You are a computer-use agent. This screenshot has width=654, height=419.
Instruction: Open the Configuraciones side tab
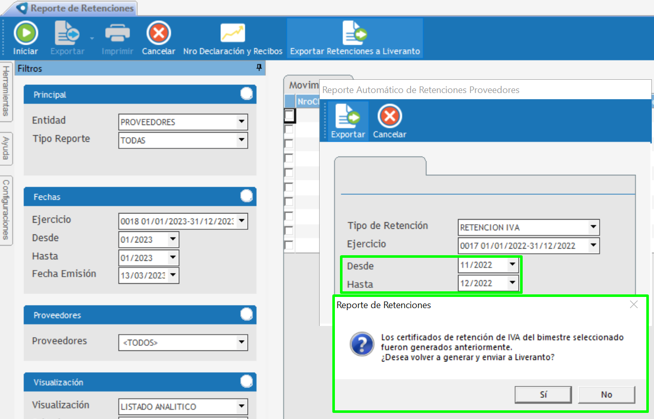click(5, 210)
